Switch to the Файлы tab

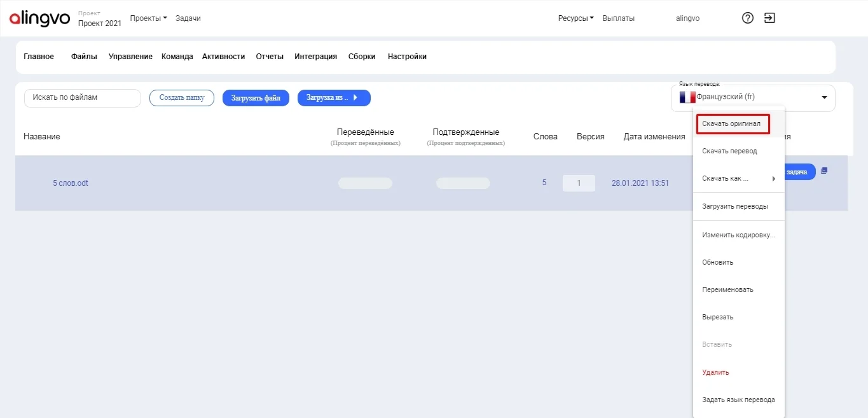[84, 57]
